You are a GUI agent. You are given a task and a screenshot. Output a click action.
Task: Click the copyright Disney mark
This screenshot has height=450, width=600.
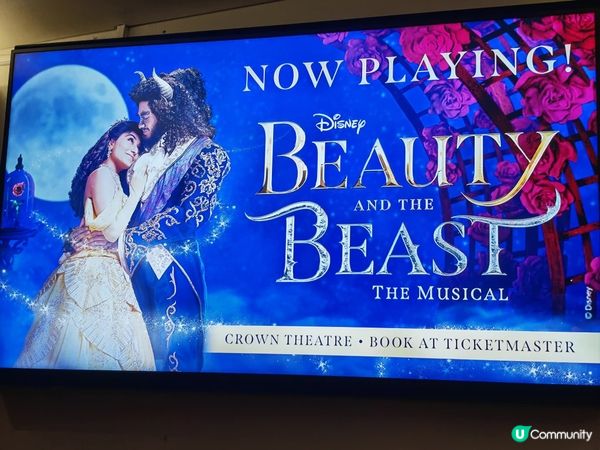click(x=588, y=302)
